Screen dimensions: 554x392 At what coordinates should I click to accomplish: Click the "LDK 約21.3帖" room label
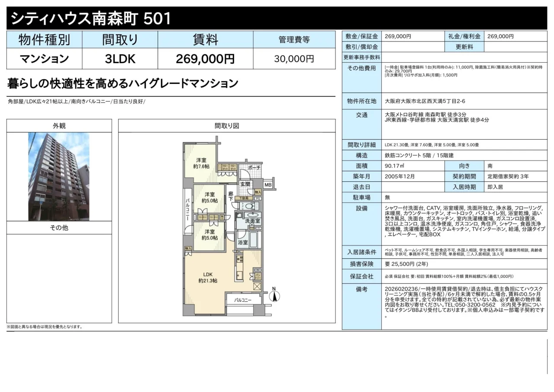tap(208, 277)
